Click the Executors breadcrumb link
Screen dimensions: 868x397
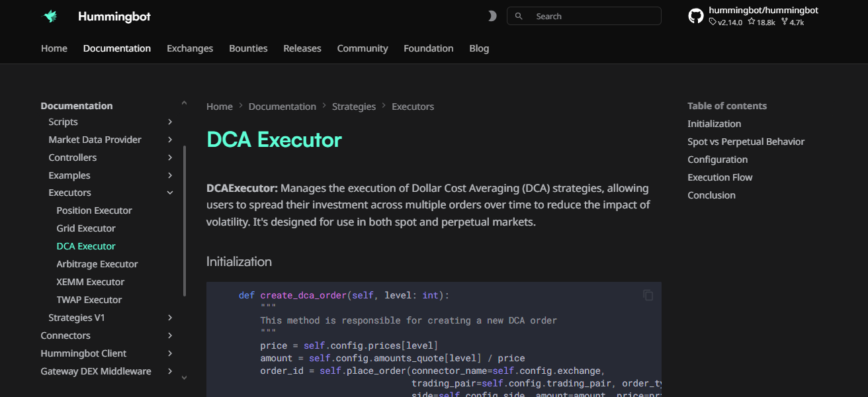413,107
